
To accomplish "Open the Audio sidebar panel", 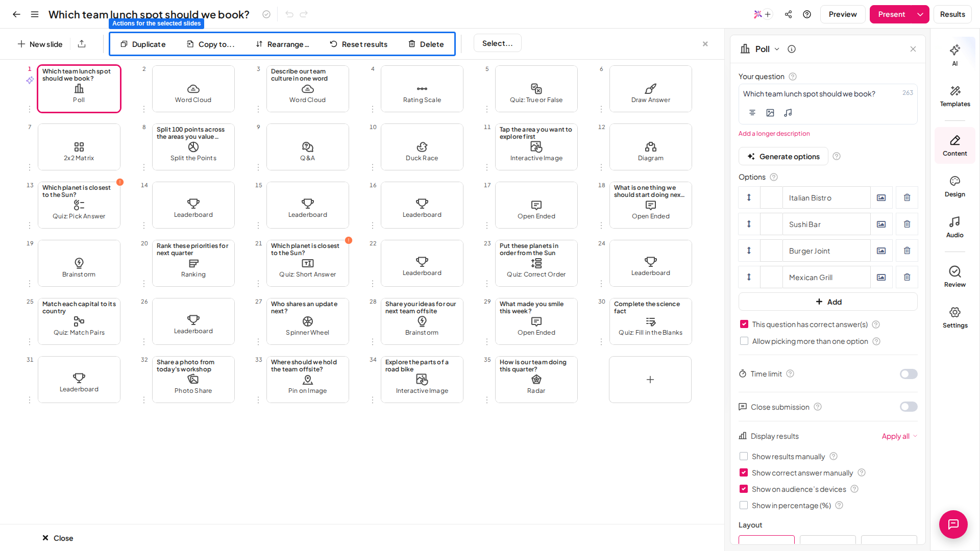I will (x=955, y=227).
